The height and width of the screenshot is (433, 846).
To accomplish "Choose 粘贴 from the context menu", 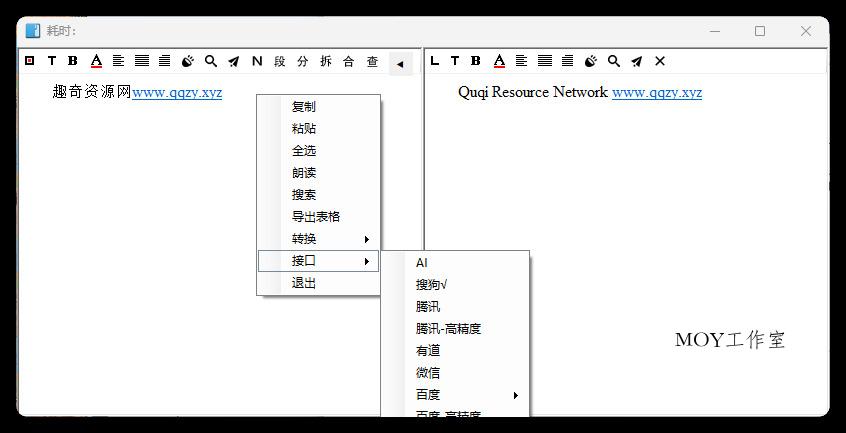I will coord(318,129).
